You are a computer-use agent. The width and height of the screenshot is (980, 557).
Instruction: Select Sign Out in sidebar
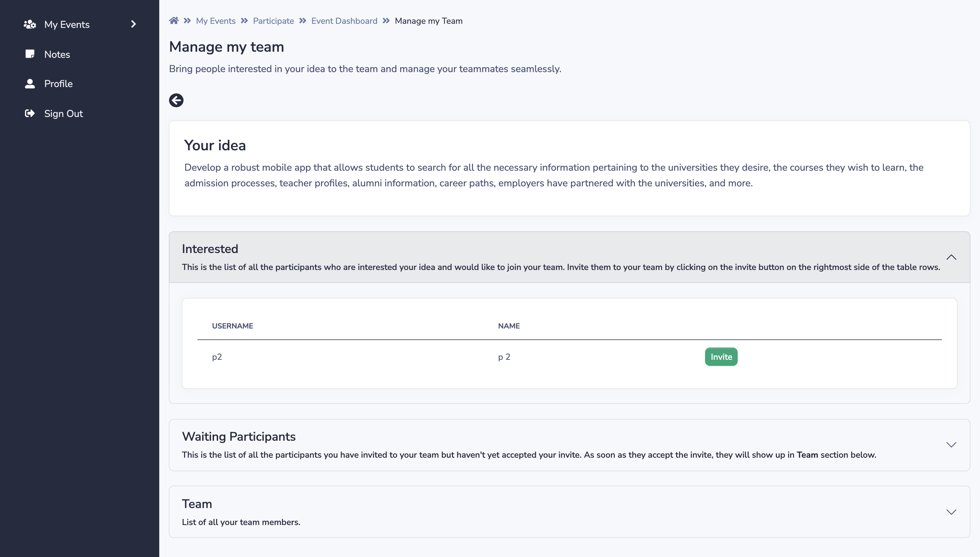point(63,114)
